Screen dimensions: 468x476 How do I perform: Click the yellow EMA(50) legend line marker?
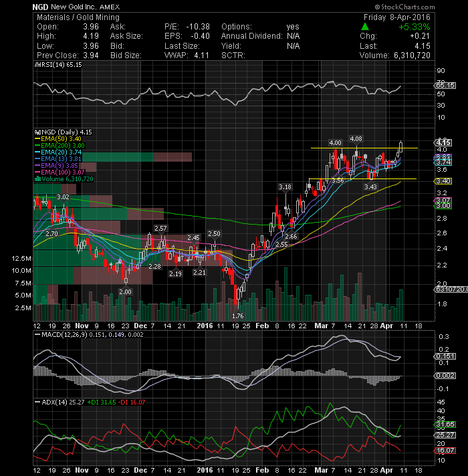pyautogui.click(x=37, y=139)
